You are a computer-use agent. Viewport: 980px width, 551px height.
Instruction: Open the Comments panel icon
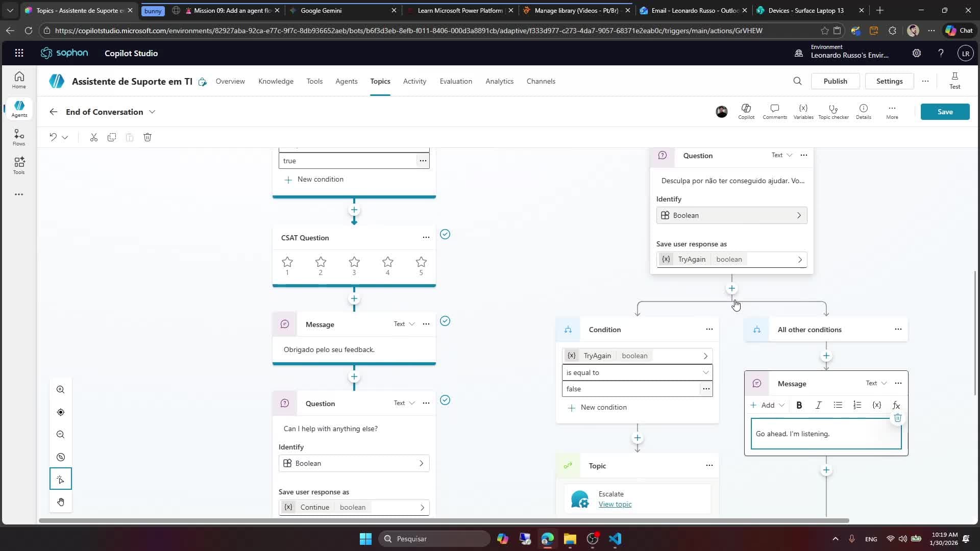point(774,110)
